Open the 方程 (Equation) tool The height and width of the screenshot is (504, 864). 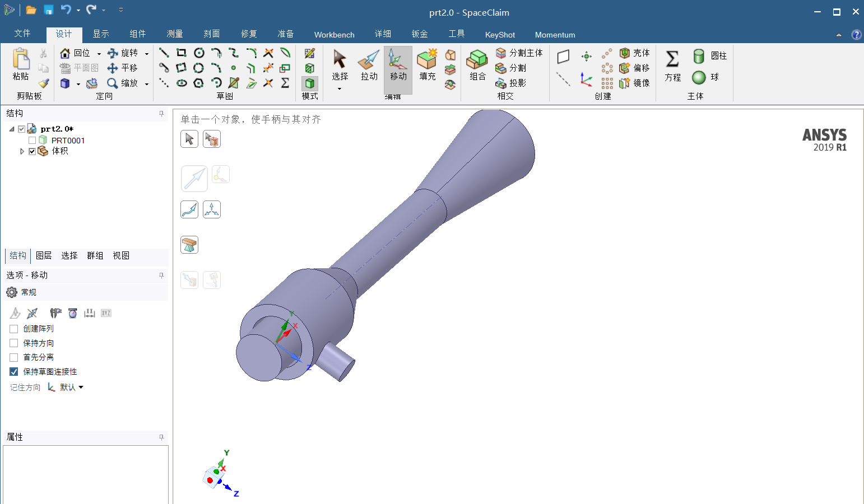tap(672, 66)
